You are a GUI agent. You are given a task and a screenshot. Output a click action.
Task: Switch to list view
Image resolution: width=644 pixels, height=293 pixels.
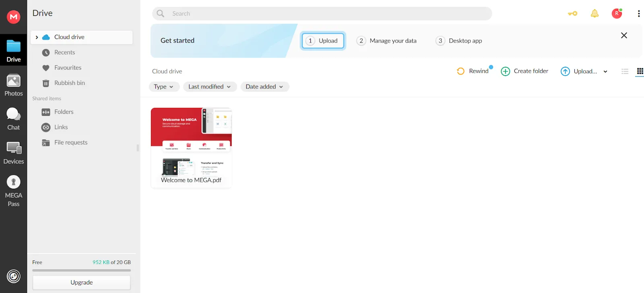pyautogui.click(x=625, y=71)
